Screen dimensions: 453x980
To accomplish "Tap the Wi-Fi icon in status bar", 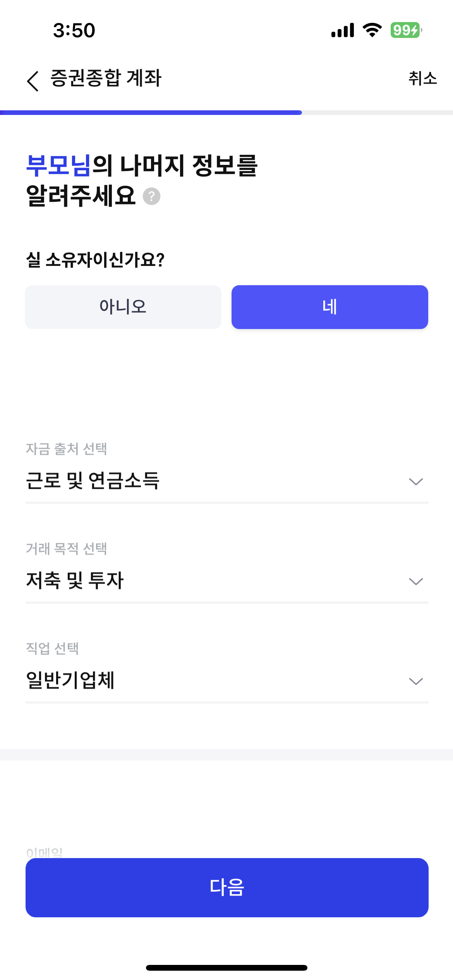I will click(x=372, y=30).
